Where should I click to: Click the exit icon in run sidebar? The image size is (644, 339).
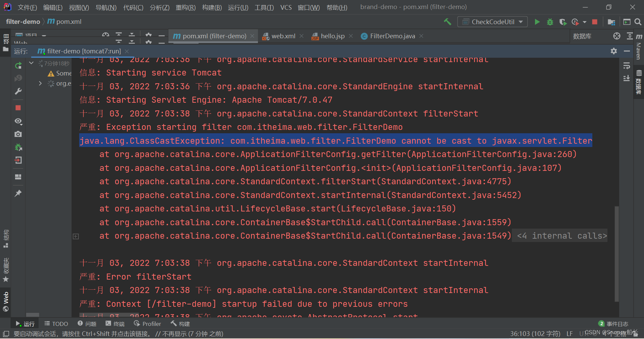[x=18, y=160]
